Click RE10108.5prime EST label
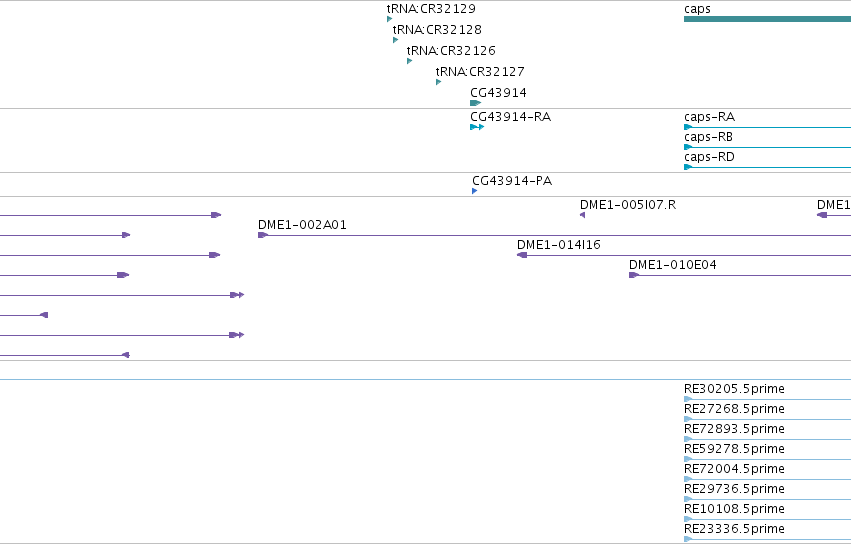Screen dimensions: 851x544 (x=734, y=509)
